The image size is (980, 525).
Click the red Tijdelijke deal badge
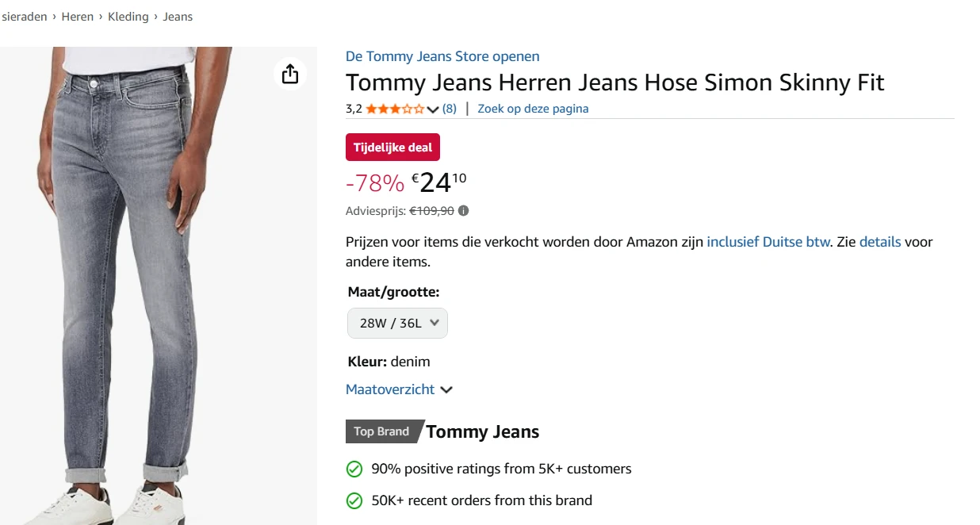pyautogui.click(x=392, y=147)
